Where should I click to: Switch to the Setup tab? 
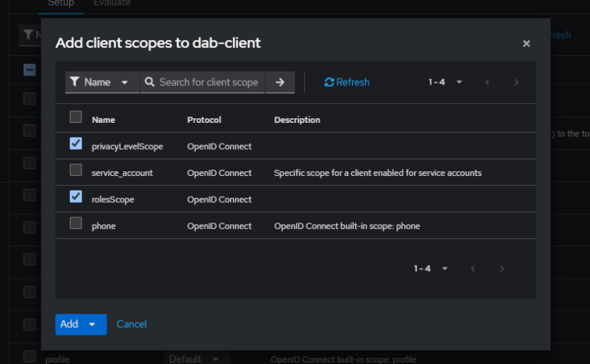[59, 4]
